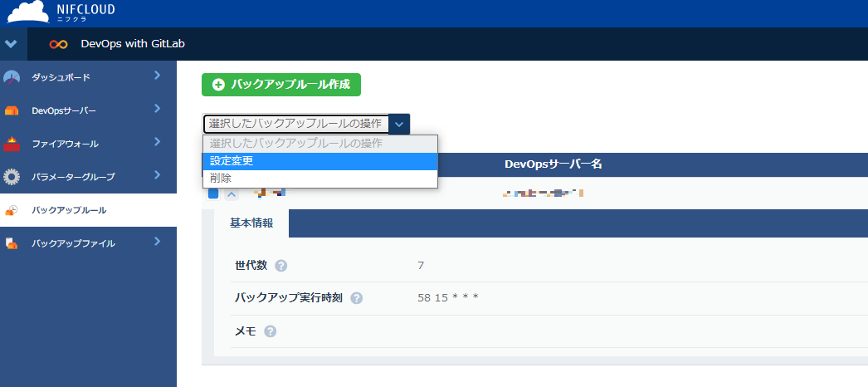Click the メモ label
Viewport: 868px width, 387px height.
click(x=246, y=331)
